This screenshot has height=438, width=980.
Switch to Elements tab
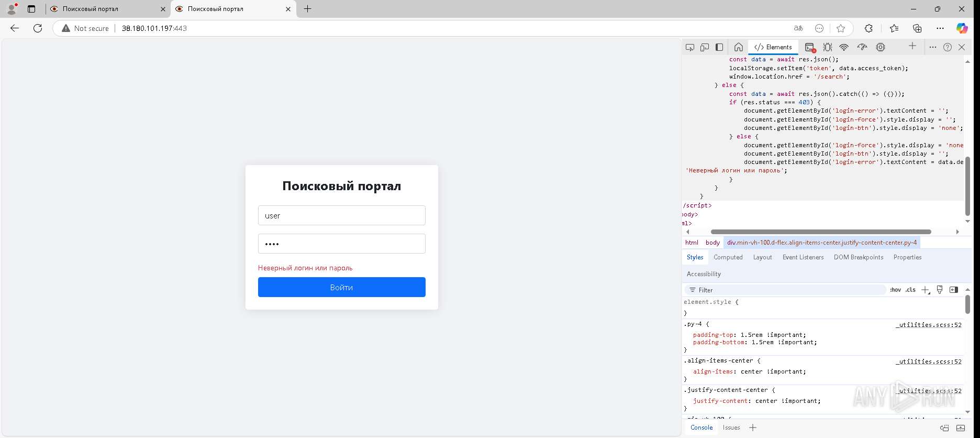click(773, 47)
